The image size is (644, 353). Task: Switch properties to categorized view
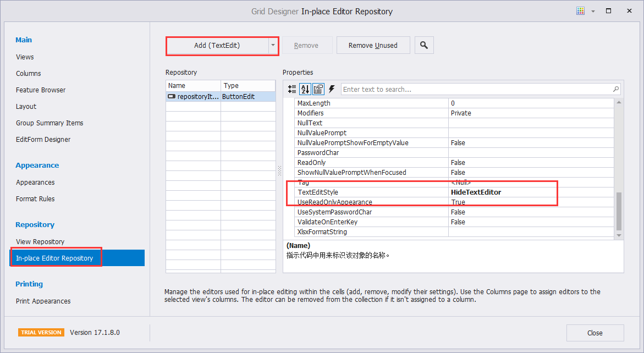coord(292,89)
